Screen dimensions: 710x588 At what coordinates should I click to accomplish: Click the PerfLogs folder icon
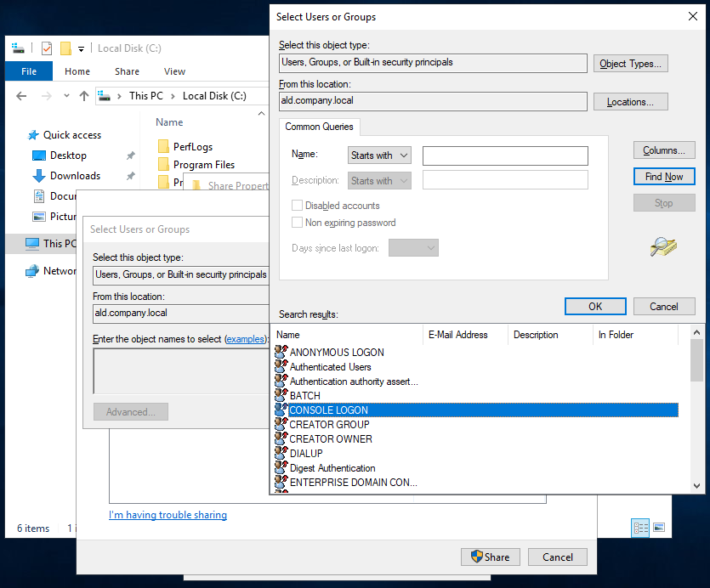tap(163, 147)
